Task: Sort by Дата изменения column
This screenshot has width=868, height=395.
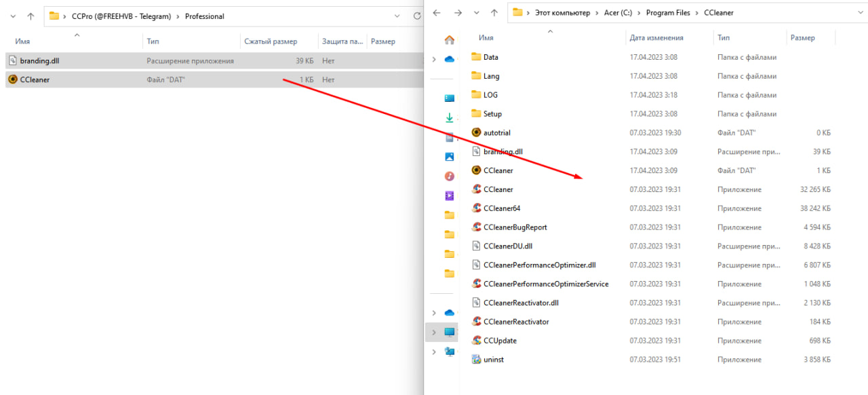Action: click(x=656, y=38)
